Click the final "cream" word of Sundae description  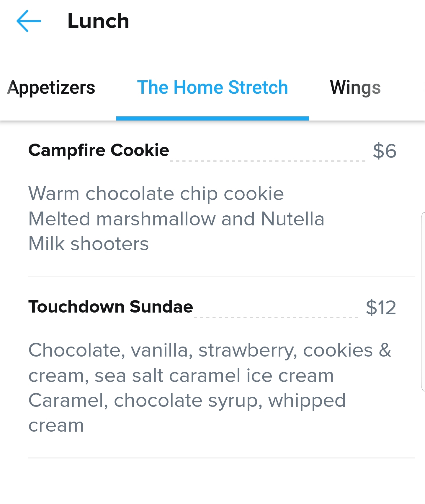pyautogui.click(x=56, y=426)
